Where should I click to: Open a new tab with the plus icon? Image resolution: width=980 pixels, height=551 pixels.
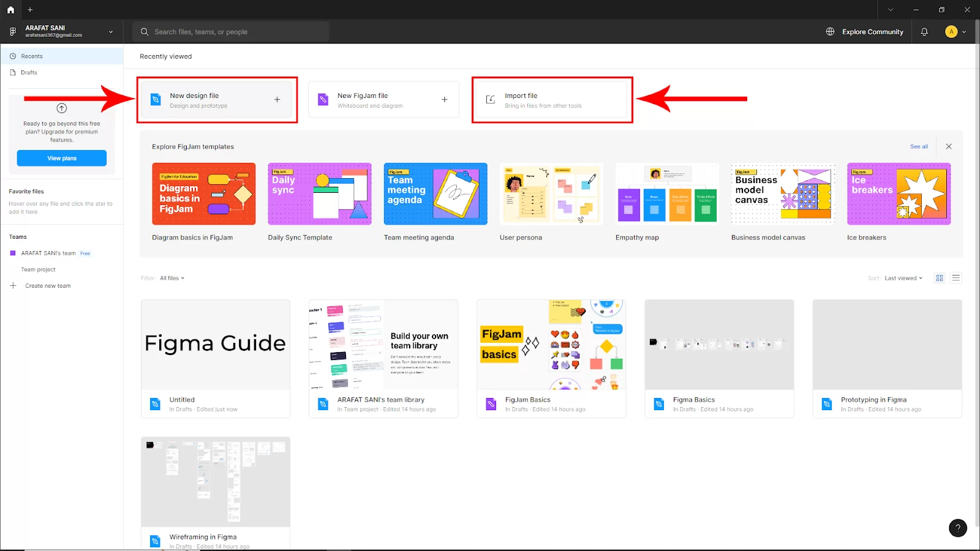pos(30,10)
